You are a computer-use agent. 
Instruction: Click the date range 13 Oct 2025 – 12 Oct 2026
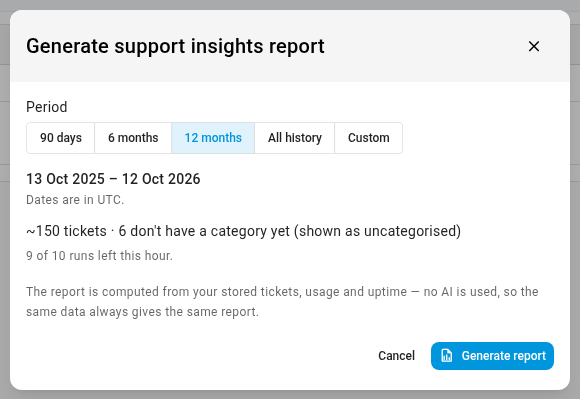tap(113, 179)
